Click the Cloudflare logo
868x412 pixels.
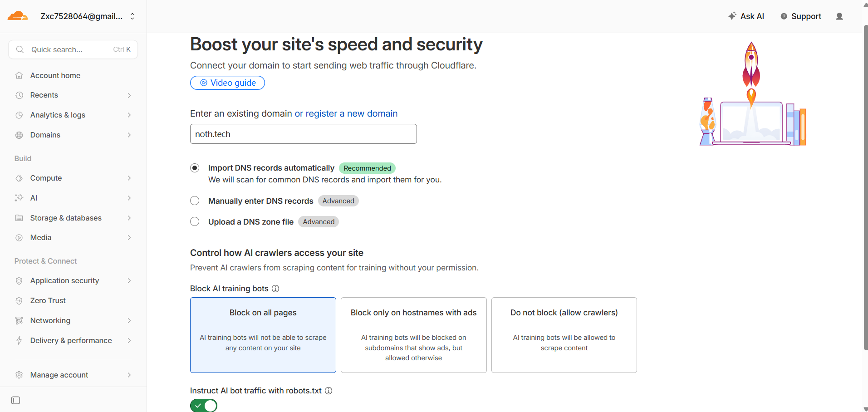click(17, 15)
